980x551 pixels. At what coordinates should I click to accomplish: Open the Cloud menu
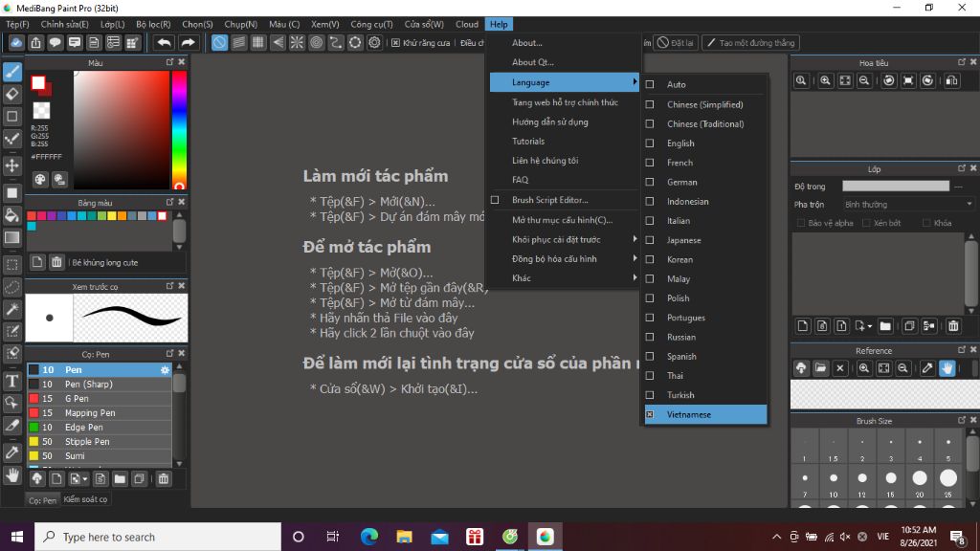(x=467, y=24)
